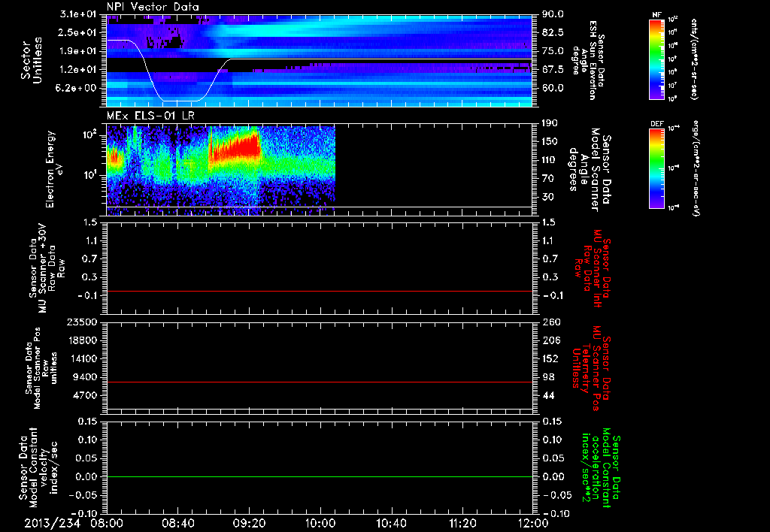
Task: Click the ESH Sun Elevation Angle axis label
Action: (588, 60)
